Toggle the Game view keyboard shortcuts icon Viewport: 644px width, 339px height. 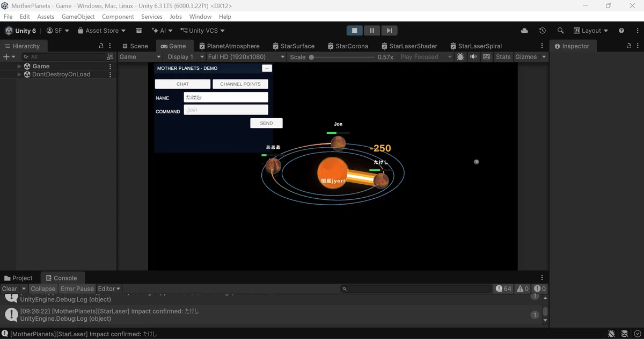click(x=486, y=56)
